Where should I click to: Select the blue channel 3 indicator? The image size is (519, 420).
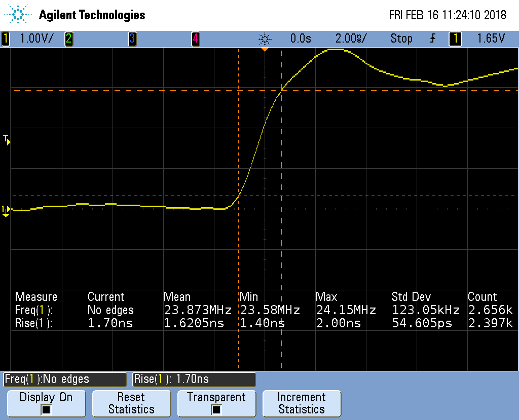point(132,39)
